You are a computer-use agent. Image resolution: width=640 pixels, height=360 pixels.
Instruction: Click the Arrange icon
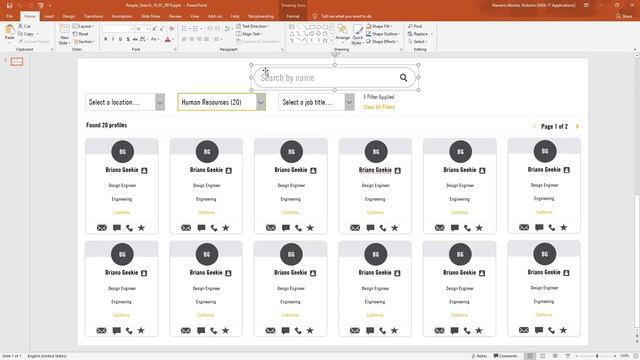343,33
